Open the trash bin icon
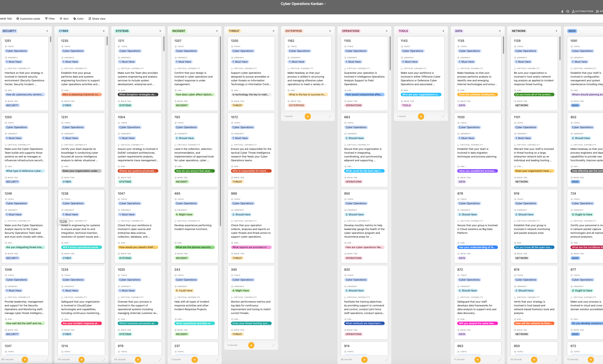This screenshot has height=364, width=603. click(x=562, y=11)
